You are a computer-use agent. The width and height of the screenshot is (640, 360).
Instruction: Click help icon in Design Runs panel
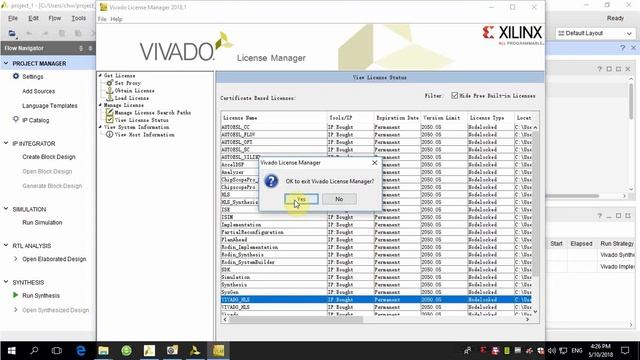[599, 216]
